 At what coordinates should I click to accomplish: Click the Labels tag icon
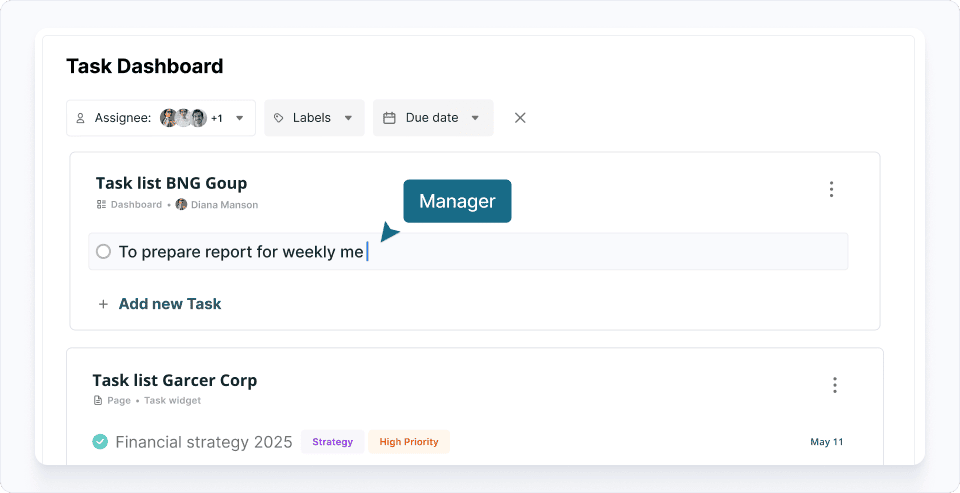point(279,118)
